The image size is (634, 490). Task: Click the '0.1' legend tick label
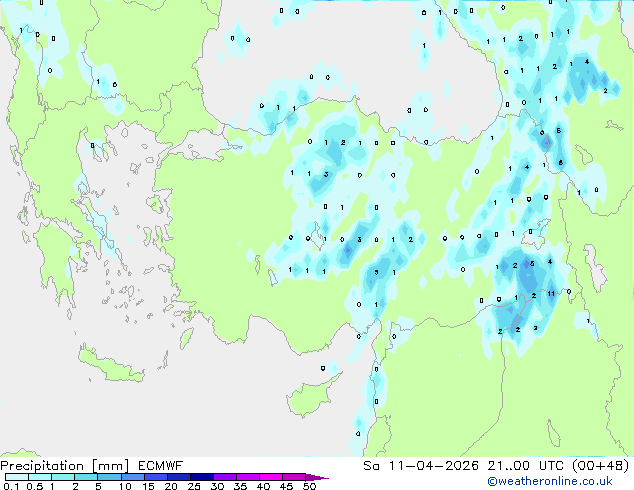click(x=11, y=486)
